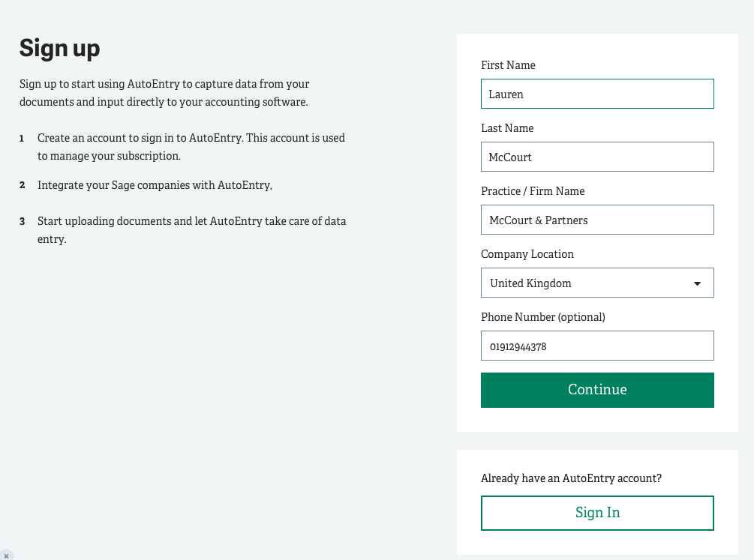Click the Phone Number (optional) label
This screenshot has height=560, width=754.
[x=542, y=317]
